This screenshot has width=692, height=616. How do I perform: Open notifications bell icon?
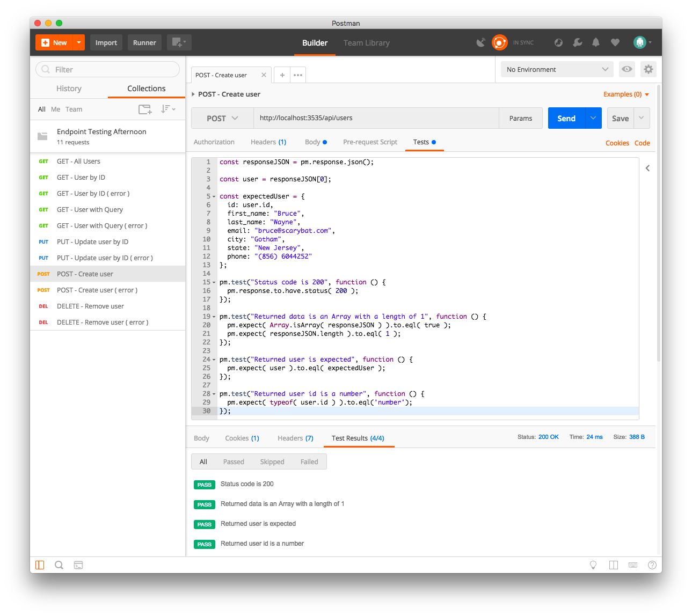596,42
